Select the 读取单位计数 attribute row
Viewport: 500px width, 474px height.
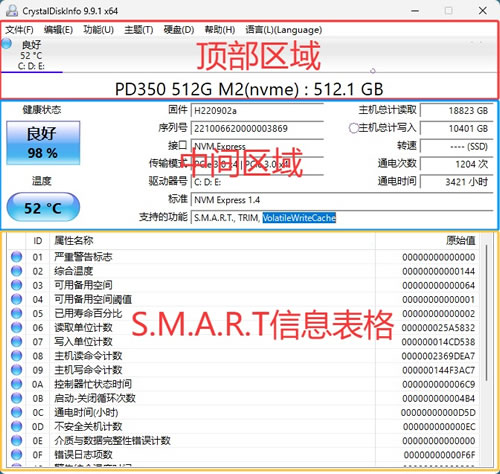243,327
